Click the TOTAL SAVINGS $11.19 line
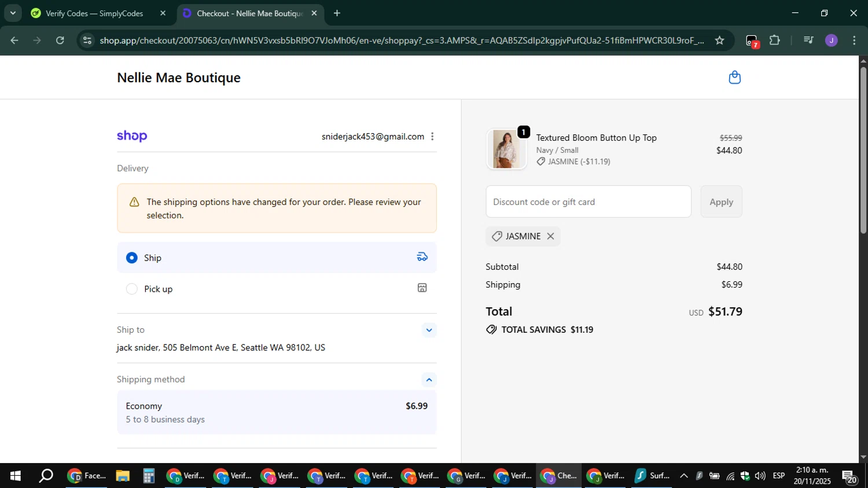 click(540, 329)
